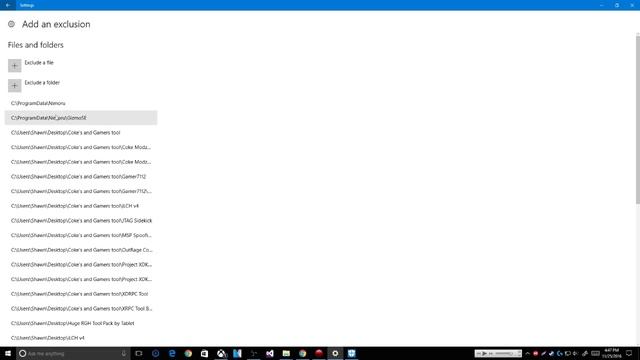The height and width of the screenshot is (360, 640).
Task: Click the plus icon for Exclude a folder
Action: [14, 85]
